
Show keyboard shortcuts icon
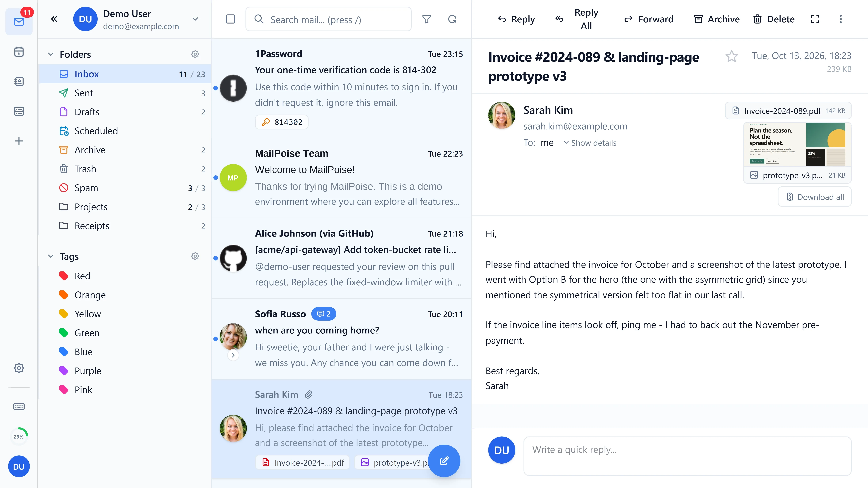(19, 406)
